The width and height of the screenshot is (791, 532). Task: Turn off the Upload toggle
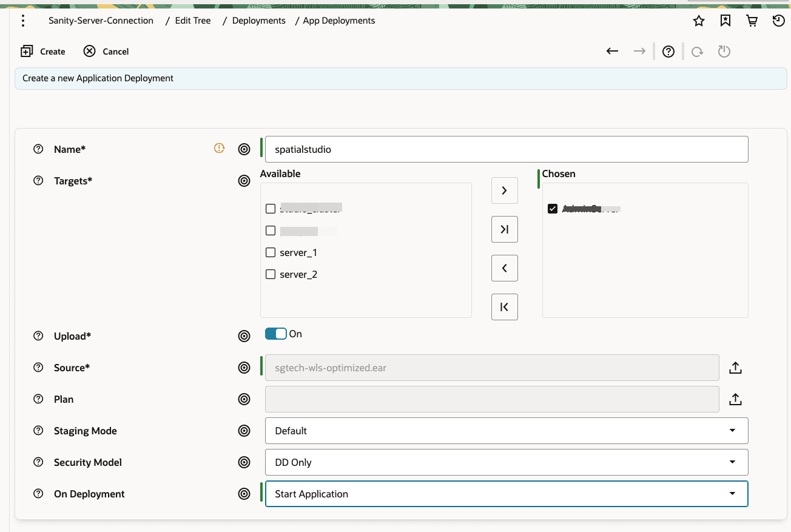(x=275, y=334)
